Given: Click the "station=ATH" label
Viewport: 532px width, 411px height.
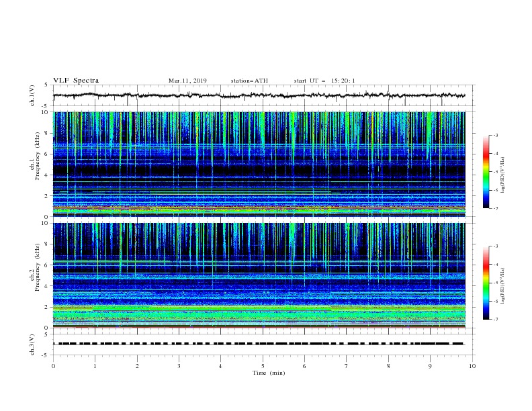Looking at the screenshot, I should pos(249,81).
